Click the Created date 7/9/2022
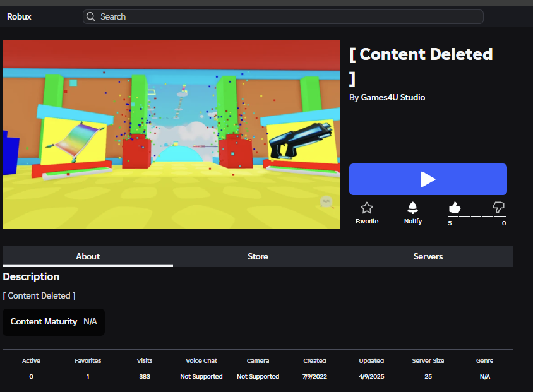This screenshot has height=392, width=533. 314,376
